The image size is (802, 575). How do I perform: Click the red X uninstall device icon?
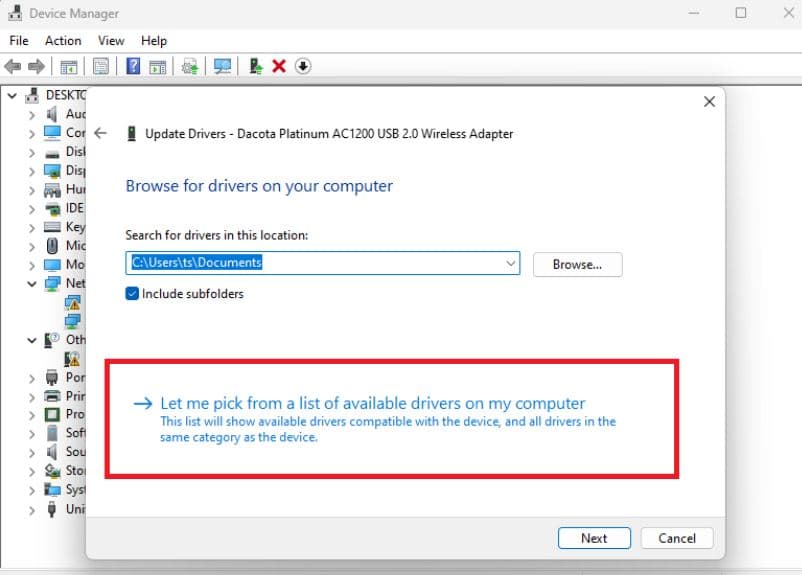pos(279,66)
